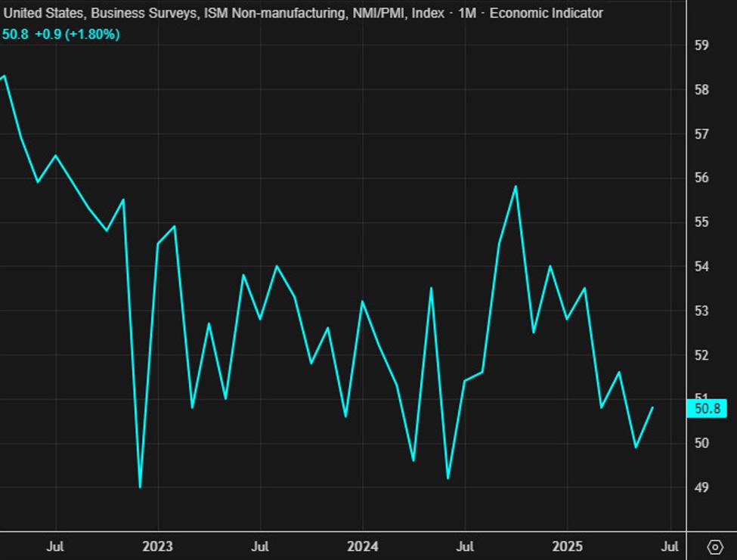Select the leftmost Jul label on the time axis
Screen dimensions: 737x560
[x=57, y=545]
